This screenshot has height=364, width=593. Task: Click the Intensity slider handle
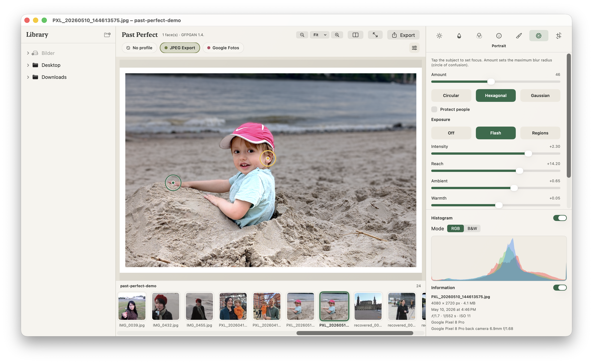pos(528,154)
